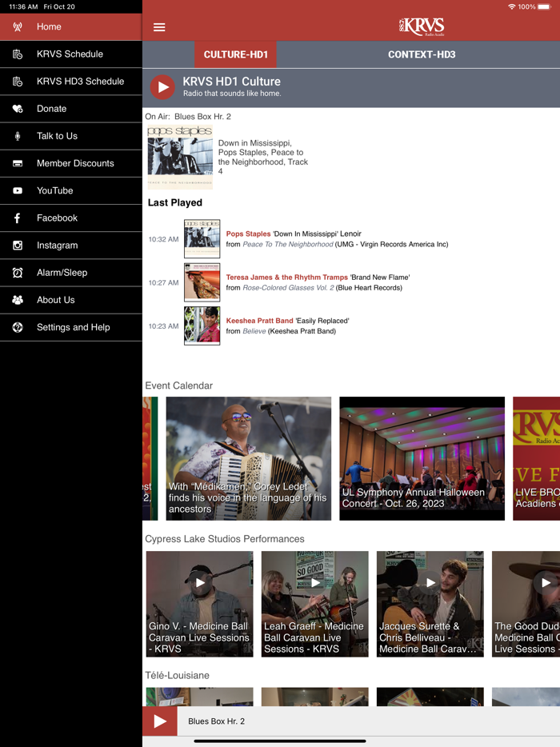Viewport: 560px width, 747px height.
Task: Tap the Donate heart icon
Action: pyautogui.click(x=18, y=109)
